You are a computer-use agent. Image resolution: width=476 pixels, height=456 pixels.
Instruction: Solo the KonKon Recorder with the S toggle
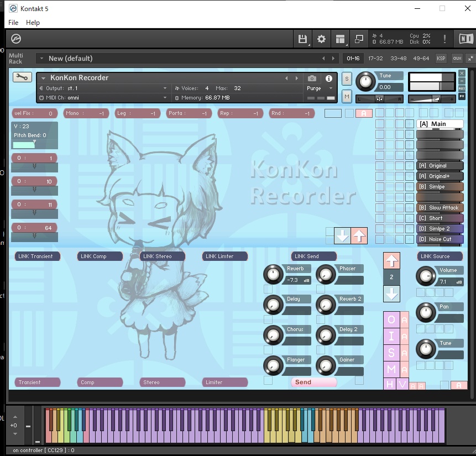click(347, 79)
